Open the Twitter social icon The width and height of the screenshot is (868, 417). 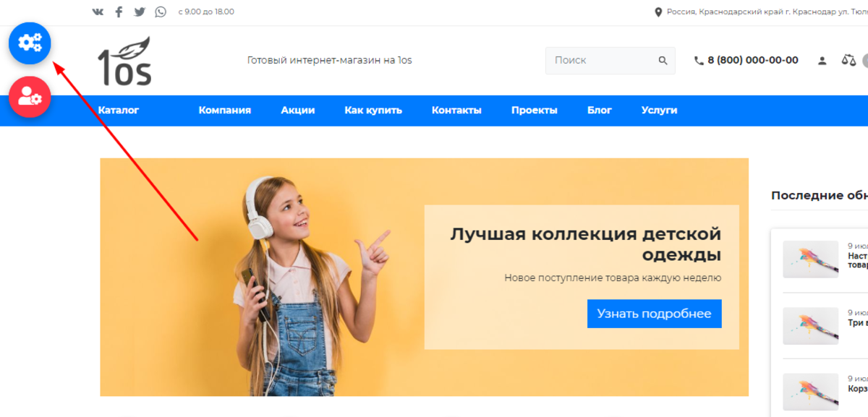pyautogui.click(x=140, y=12)
